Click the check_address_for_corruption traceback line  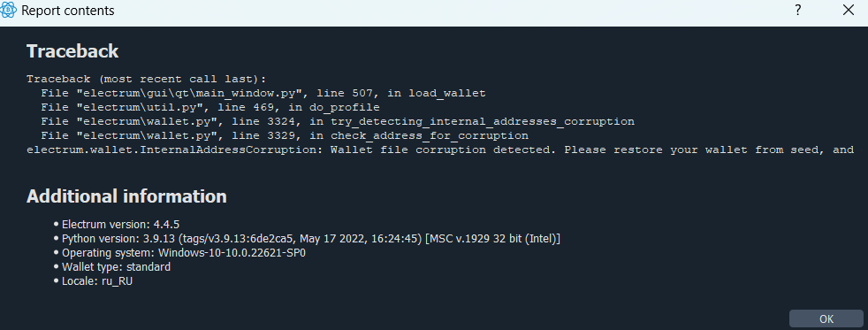285,135
